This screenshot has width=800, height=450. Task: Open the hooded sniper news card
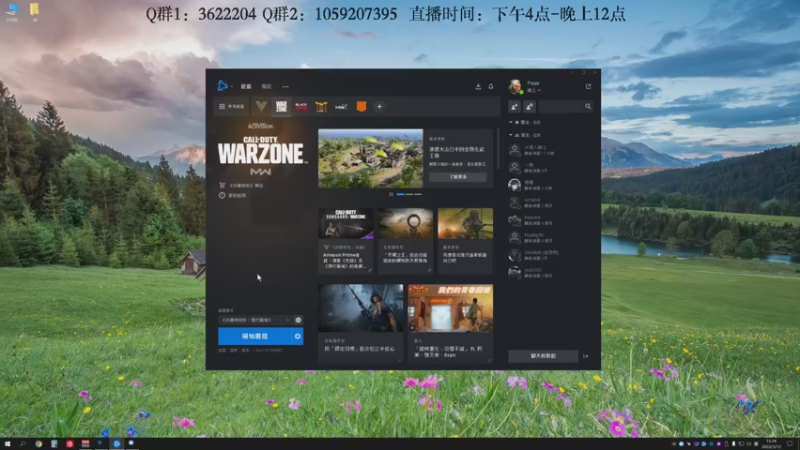tap(361, 323)
